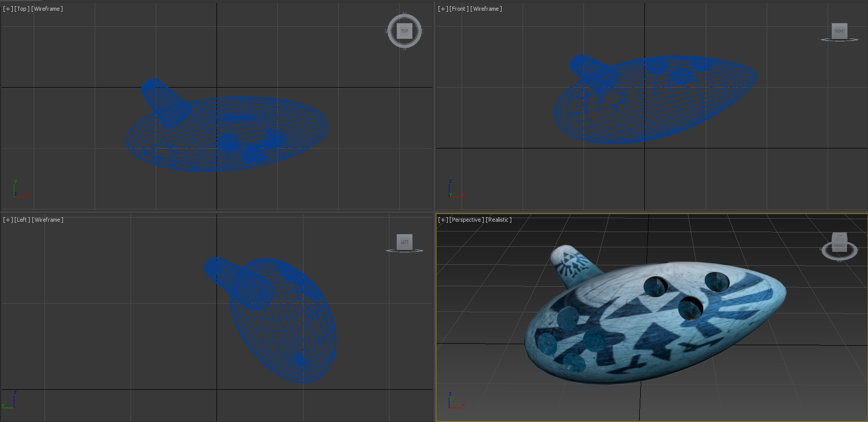Click the FRONT ViewCube in Front viewport
The width and height of the screenshot is (868, 422).
[839, 31]
